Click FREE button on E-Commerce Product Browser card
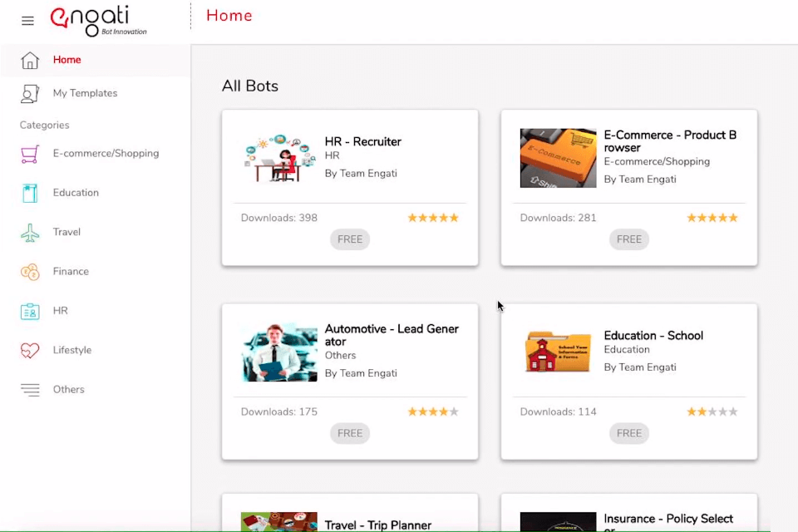The image size is (798, 532). (629, 239)
